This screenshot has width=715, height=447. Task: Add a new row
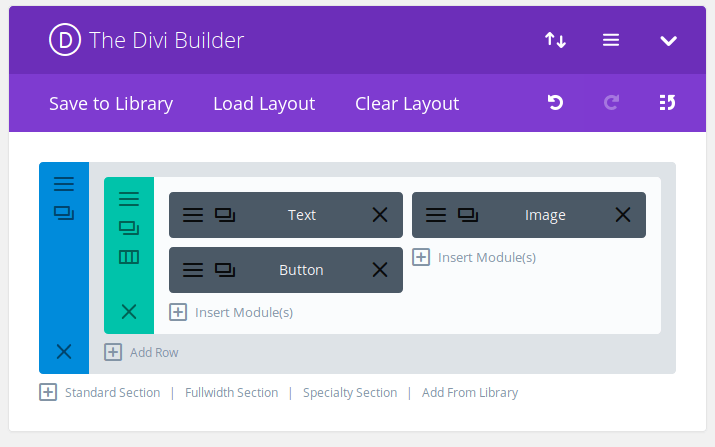click(141, 353)
